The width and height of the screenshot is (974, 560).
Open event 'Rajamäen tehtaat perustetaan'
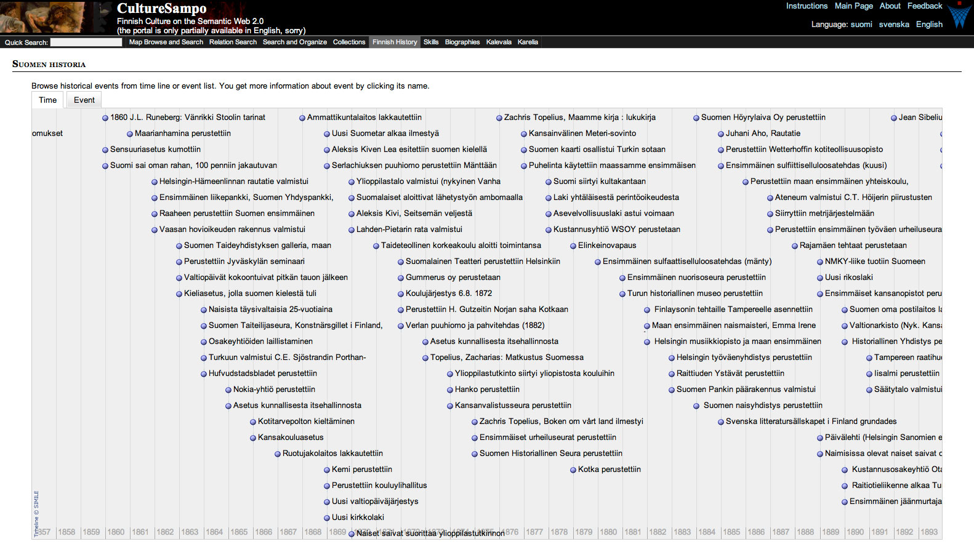[853, 246]
